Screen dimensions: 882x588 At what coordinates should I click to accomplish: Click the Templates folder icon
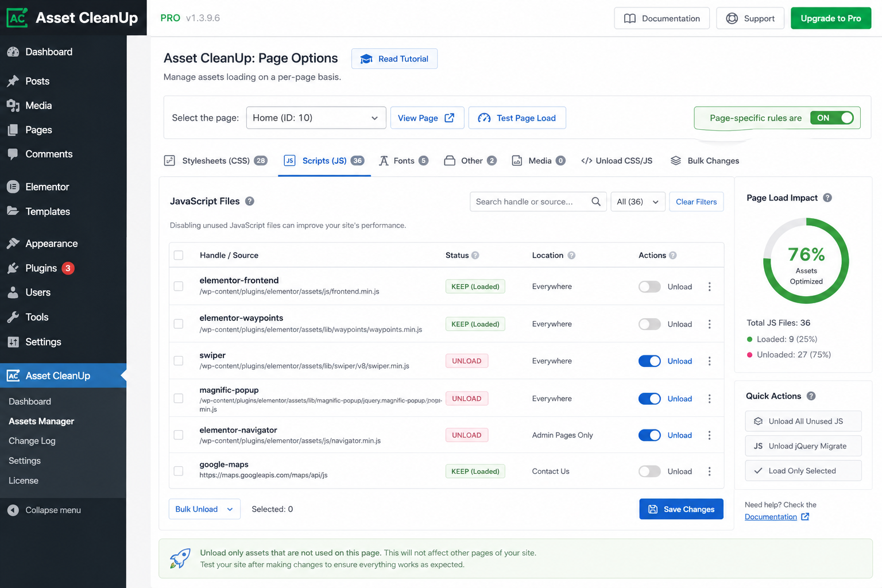click(x=13, y=211)
